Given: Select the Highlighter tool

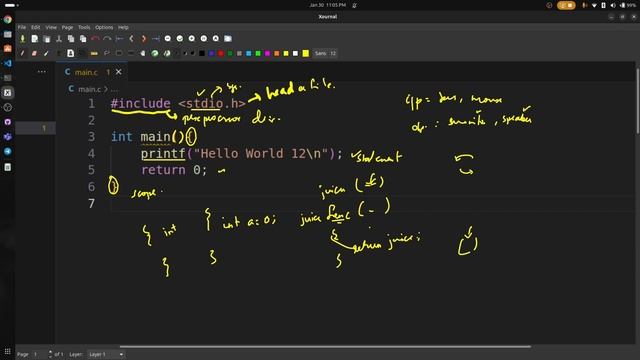Looking at the screenshot, I should pyautogui.click(x=47, y=53).
